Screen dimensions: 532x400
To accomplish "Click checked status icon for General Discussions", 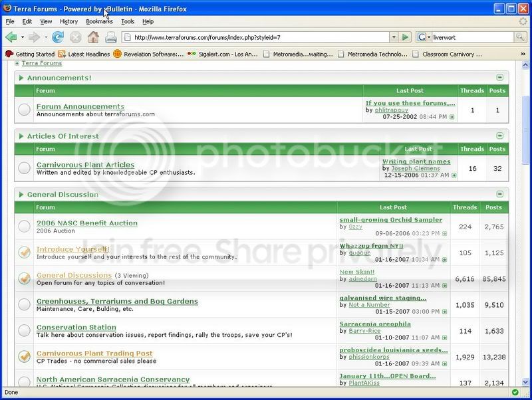I will tap(24, 278).
